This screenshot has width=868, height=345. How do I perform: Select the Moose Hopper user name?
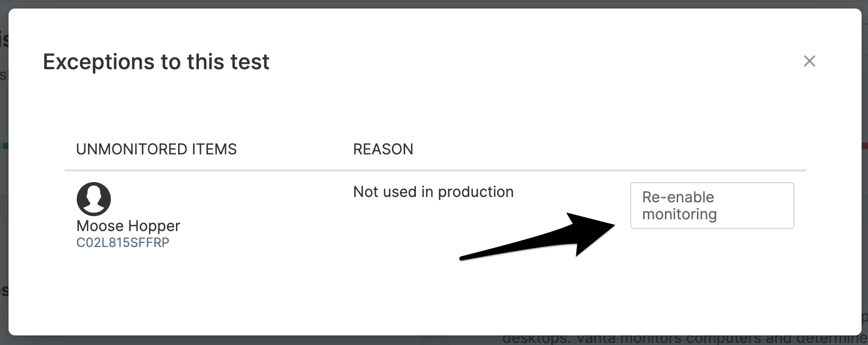point(128,226)
